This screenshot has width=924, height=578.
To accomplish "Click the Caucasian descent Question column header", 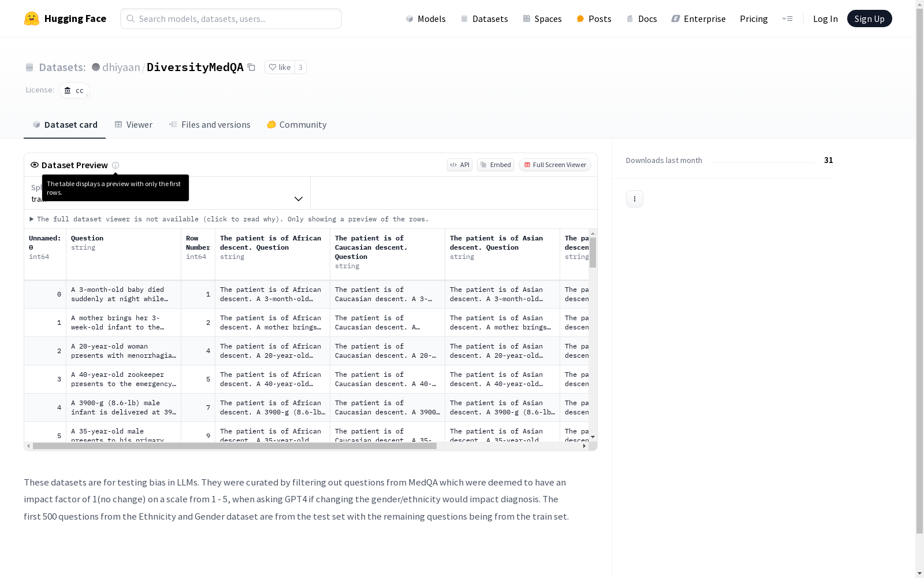I will [x=388, y=254].
